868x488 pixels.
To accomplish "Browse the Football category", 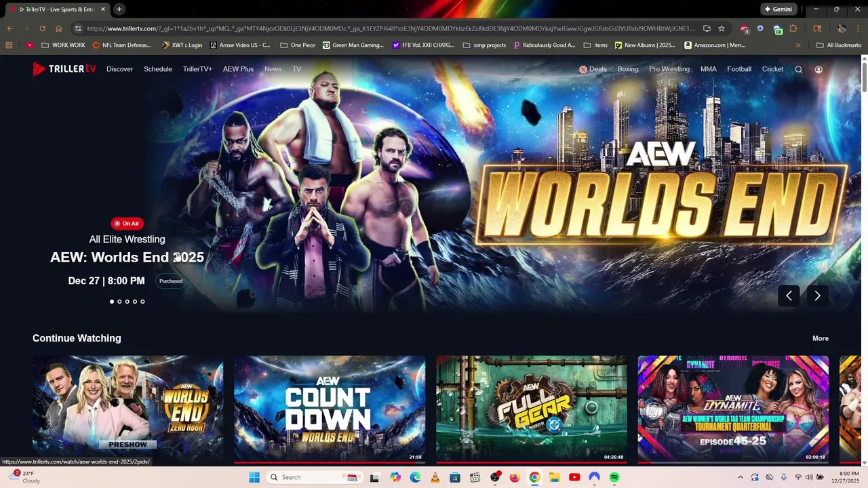I will point(739,69).
